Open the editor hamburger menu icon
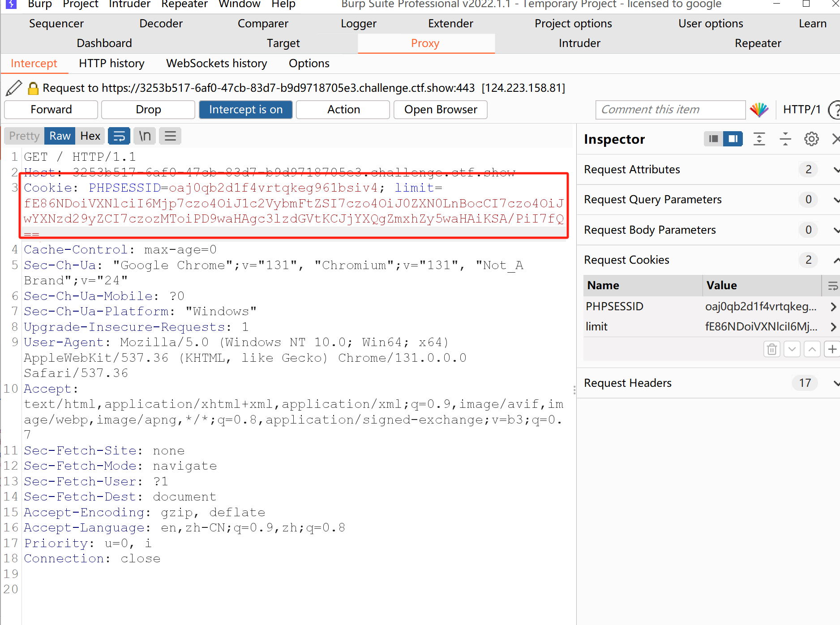Screen dimensions: 840x625 170,136
